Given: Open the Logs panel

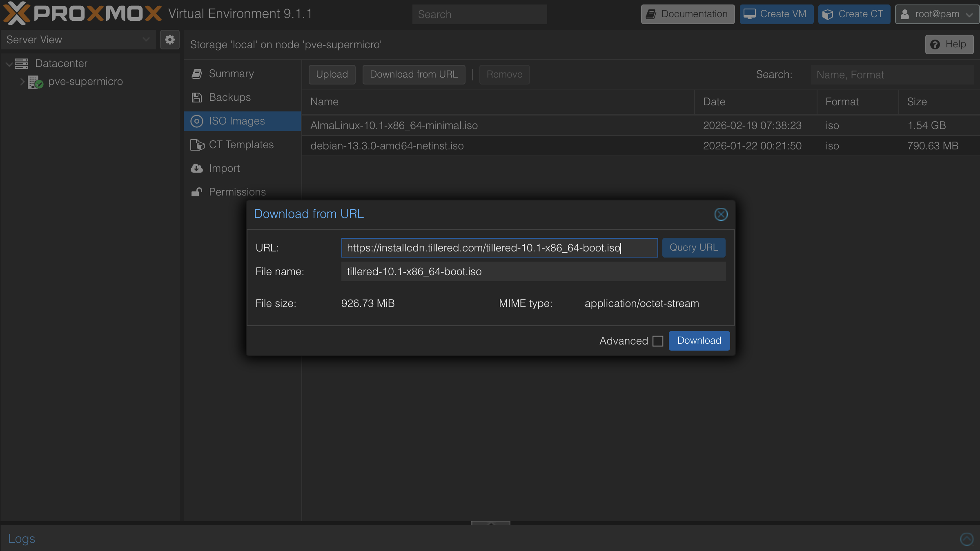Looking at the screenshot, I should pos(22,538).
